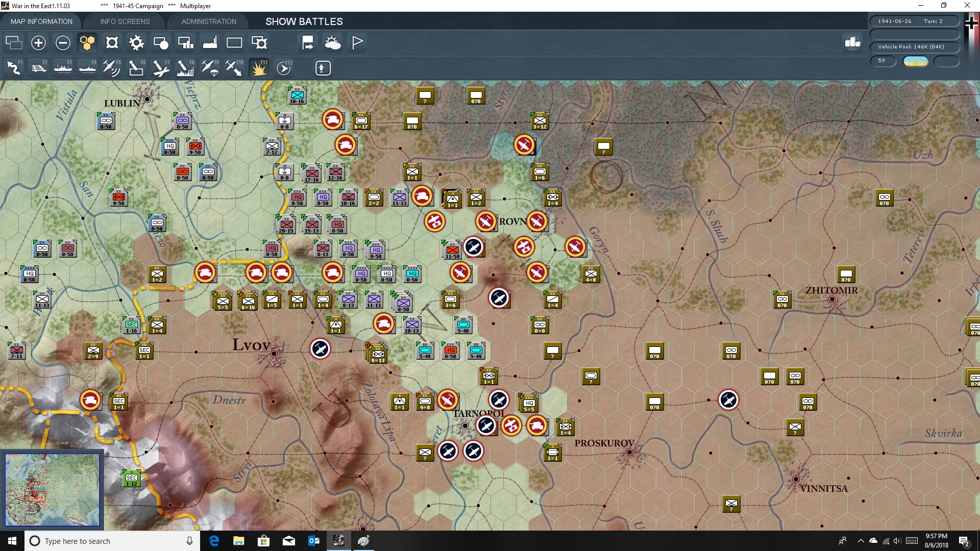Select the F10 air transfer mode
The width and height of the screenshot is (980, 551).
point(234,68)
